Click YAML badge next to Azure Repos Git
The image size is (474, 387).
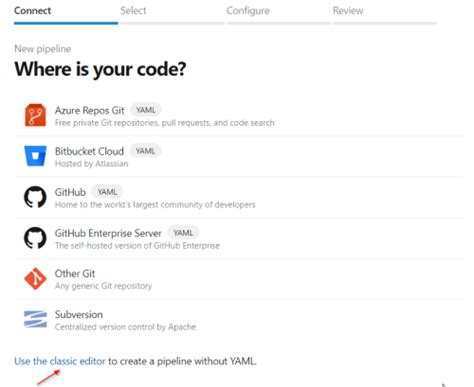146,110
